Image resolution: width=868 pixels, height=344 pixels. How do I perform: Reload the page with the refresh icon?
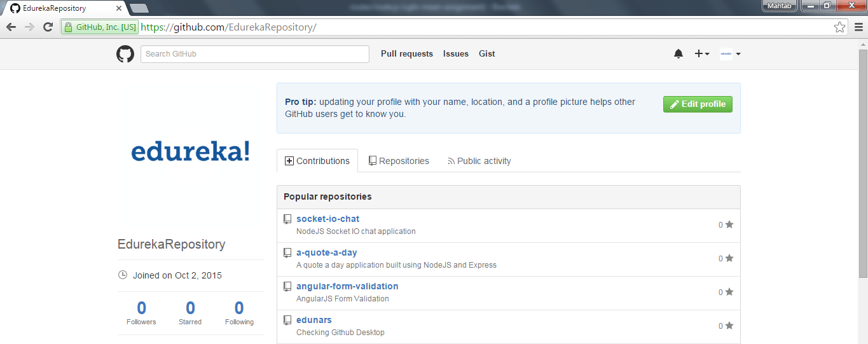(x=48, y=27)
